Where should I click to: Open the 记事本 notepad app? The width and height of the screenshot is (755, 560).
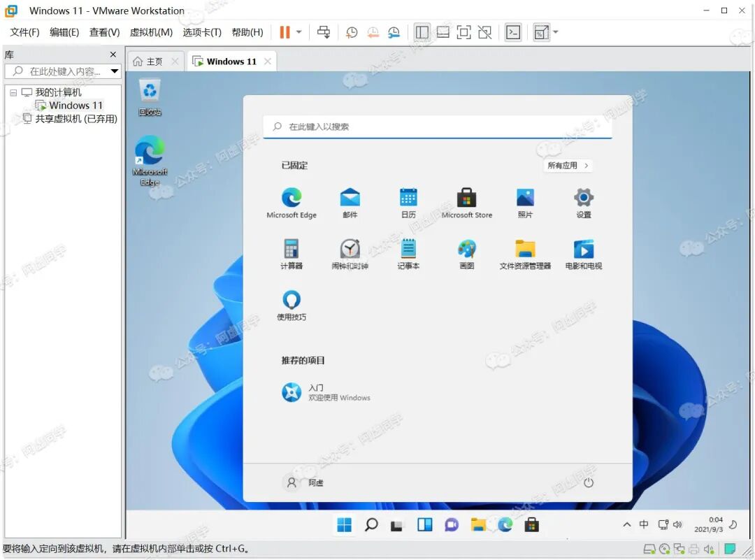(408, 254)
